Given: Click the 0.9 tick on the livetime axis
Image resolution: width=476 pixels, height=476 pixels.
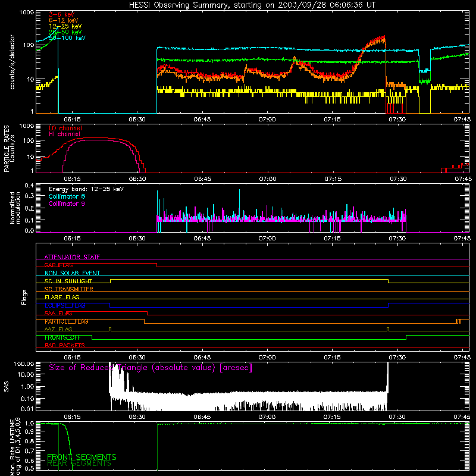Looking at the screenshot, I should coord(29,431).
